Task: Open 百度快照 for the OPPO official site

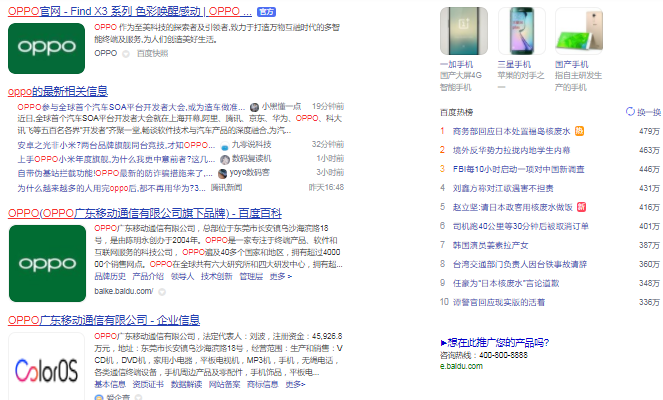Action: point(153,54)
